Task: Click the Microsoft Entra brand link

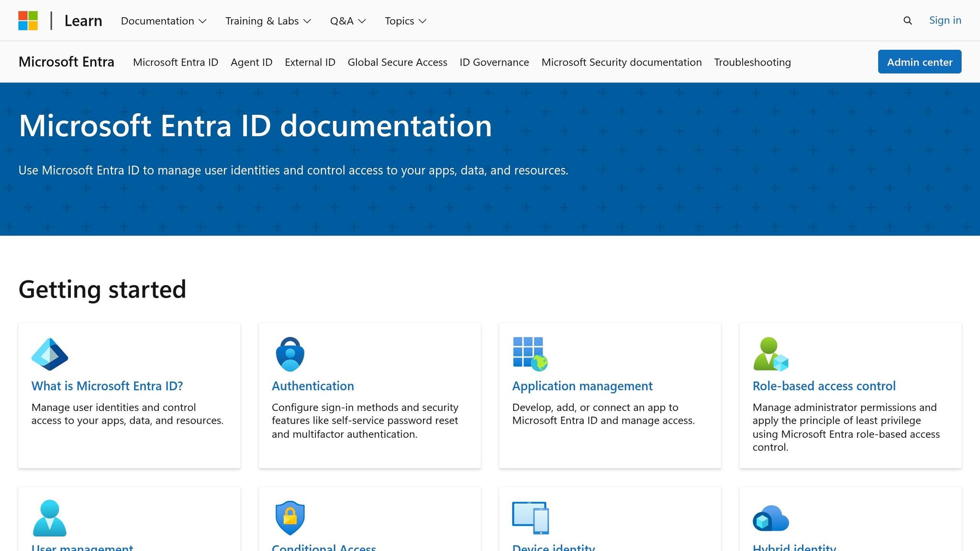Action: tap(67, 62)
